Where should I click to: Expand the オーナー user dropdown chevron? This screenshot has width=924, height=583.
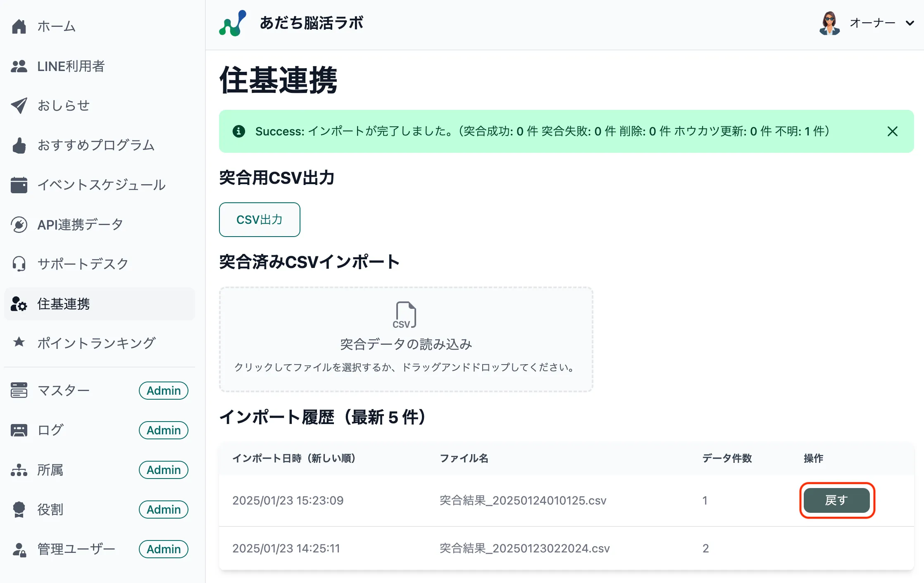click(x=910, y=23)
